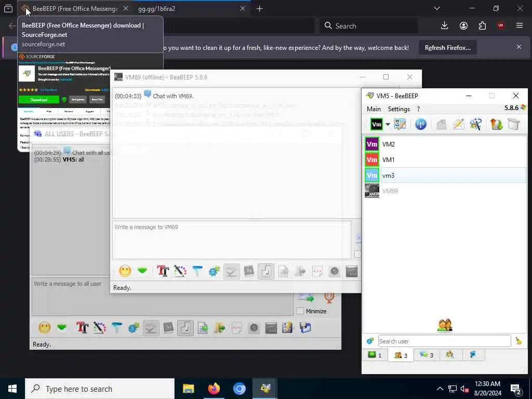The width and height of the screenshot is (532, 399).
Task: Click the filter funnel in ALL USERS toolbar
Action: tap(117, 328)
